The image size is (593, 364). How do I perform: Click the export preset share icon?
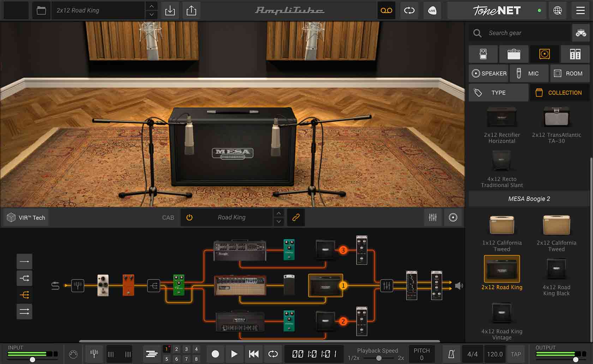click(x=191, y=11)
